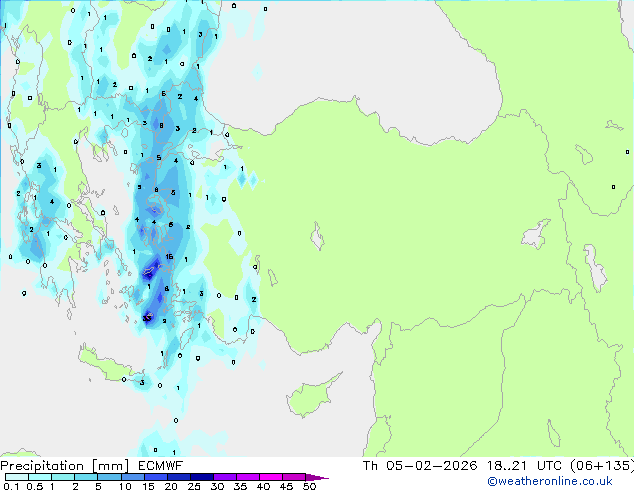Click the '18..21 UTC' time text

(524, 466)
